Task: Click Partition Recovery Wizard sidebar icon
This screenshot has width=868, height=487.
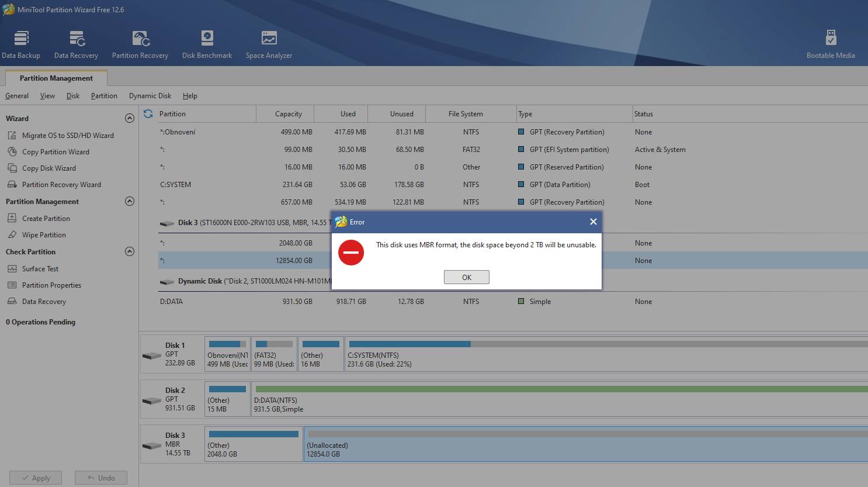Action: [12, 185]
